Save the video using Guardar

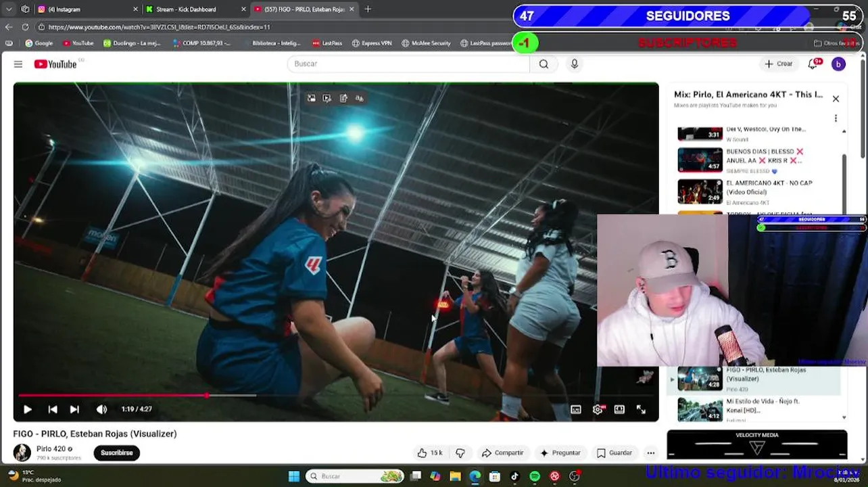coord(614,453)
